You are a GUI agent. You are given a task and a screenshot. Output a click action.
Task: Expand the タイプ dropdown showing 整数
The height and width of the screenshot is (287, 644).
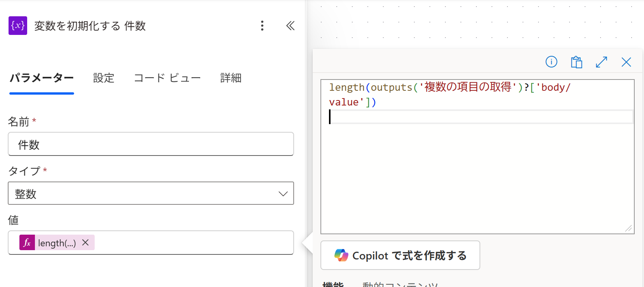point(151,193)
